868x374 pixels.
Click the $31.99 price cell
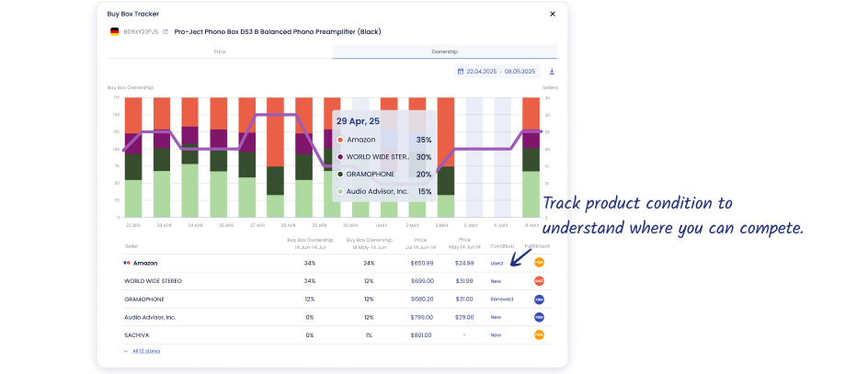point(464,281)
